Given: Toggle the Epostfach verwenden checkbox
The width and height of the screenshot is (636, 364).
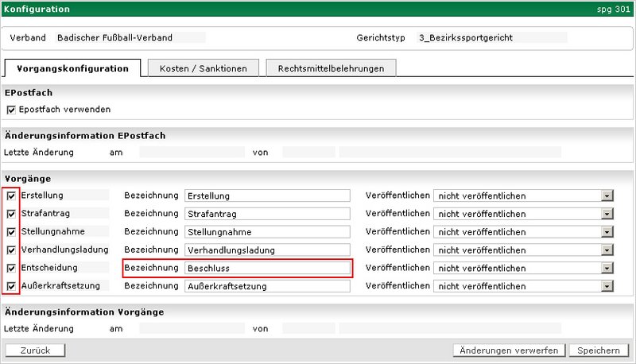Looking at the screenshot, I should tap(11, 110).
